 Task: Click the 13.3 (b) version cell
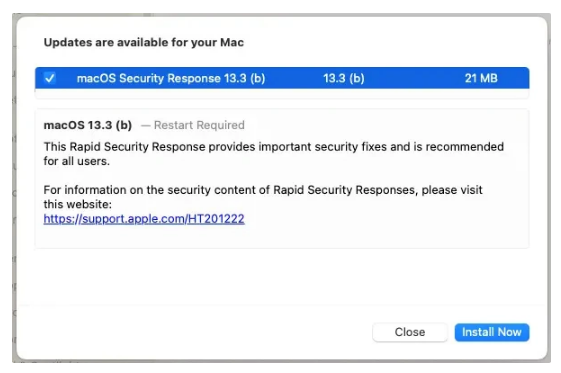click(343, 78)
